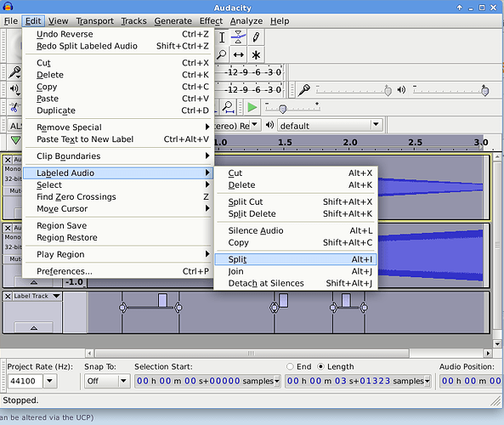Screen dimensions: 504x425
Task: Click the Selection I-beam tool
Action: pyautogui.click(x=222, y=37)
